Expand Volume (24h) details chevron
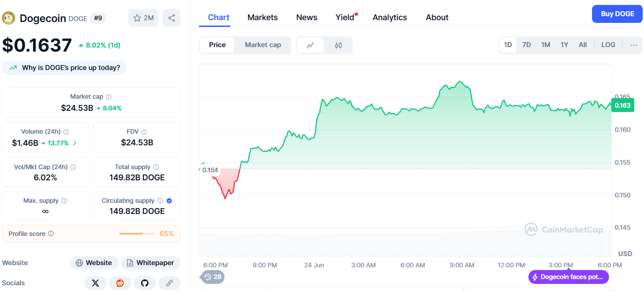Viewport: 644px width, 292px height. click(x=74, y=143)
